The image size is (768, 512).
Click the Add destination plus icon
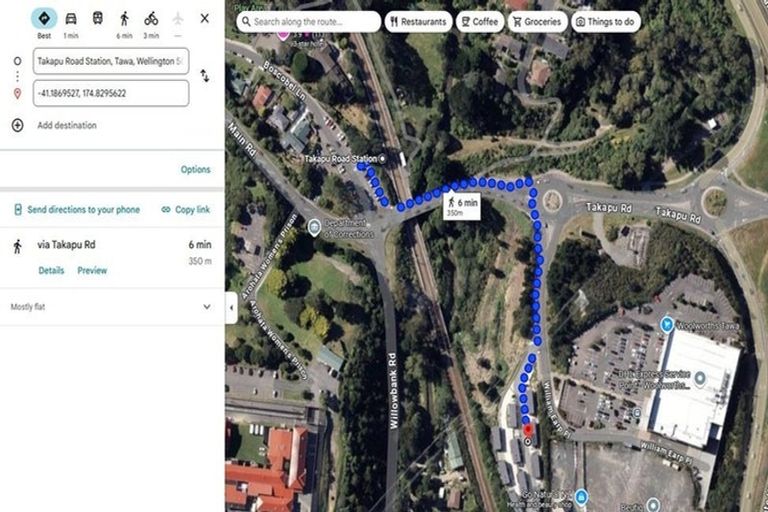(17, 125)
